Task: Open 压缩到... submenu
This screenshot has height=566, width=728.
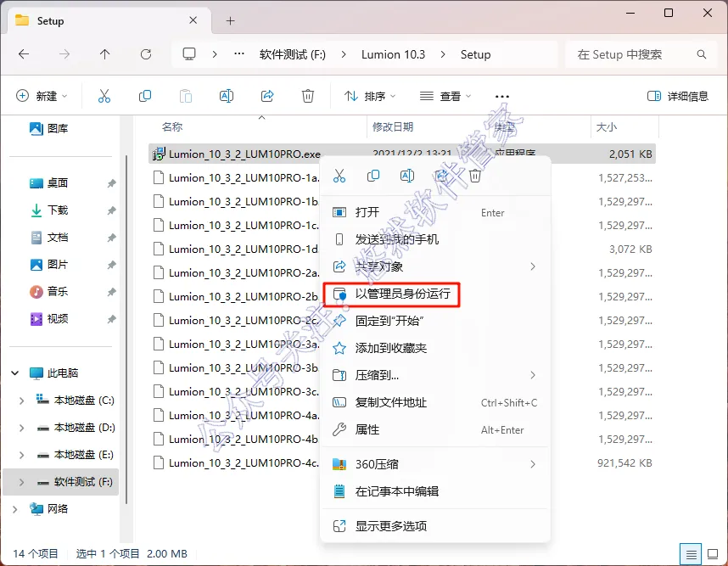Action: (x=435, y=375)
